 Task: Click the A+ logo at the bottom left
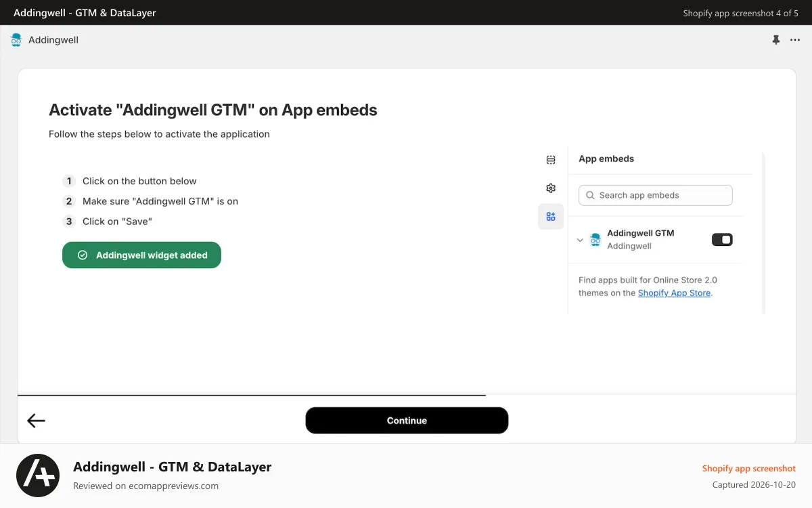click(x=38, y=475)
